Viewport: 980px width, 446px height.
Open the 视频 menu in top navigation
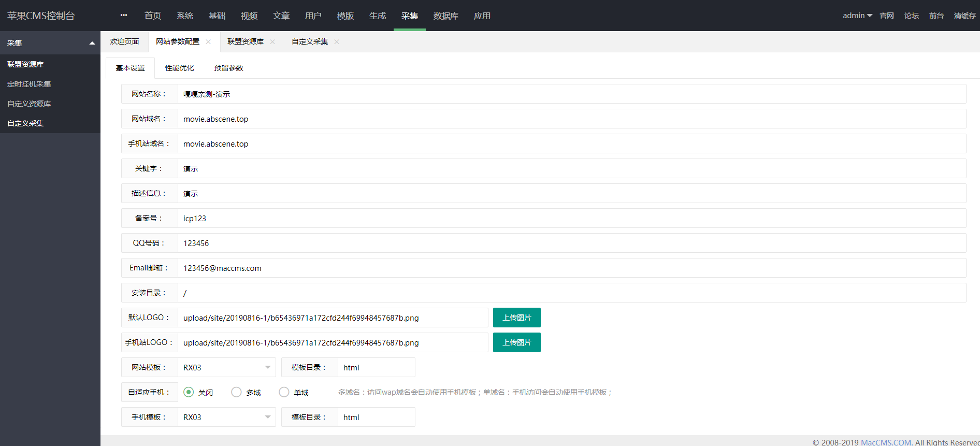tap(249, 16)
